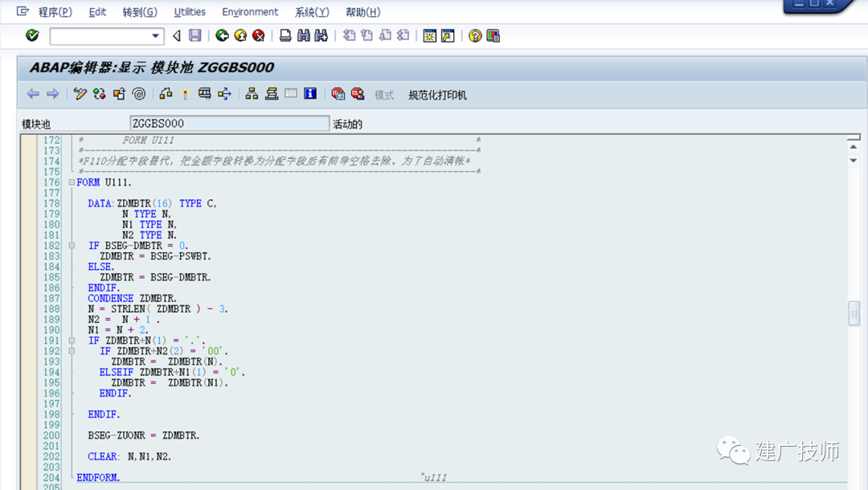Viewport: 868px width, 490px height.
Task: Click the Activate/test hierarchy icon
Action: [x=166, y=94]
